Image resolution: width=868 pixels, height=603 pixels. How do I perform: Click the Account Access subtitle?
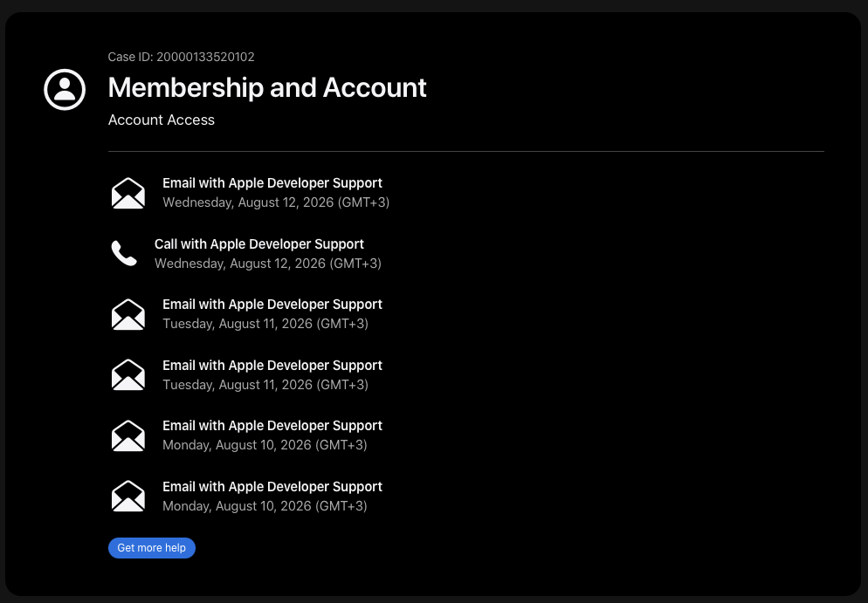pyautogui.click(x=161, y=120)
